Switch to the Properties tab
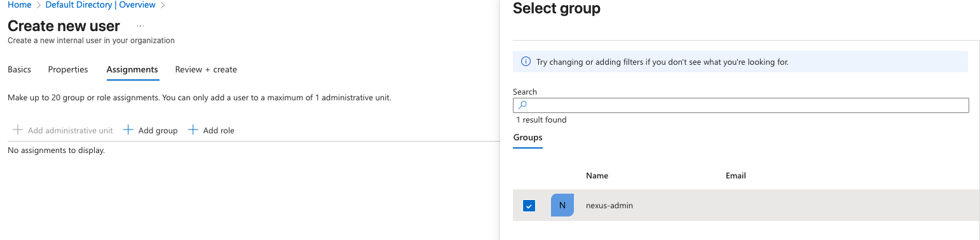Viewport: 980px width, 240px height. pos(68,69)
